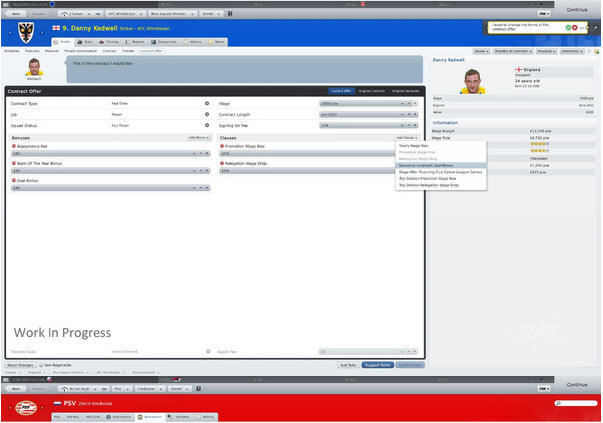Toggle the lock icon for Contract Type

coord(207,103)
